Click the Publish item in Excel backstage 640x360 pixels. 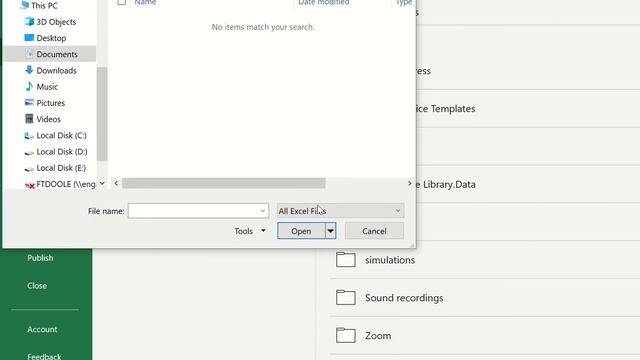[40, 258]
